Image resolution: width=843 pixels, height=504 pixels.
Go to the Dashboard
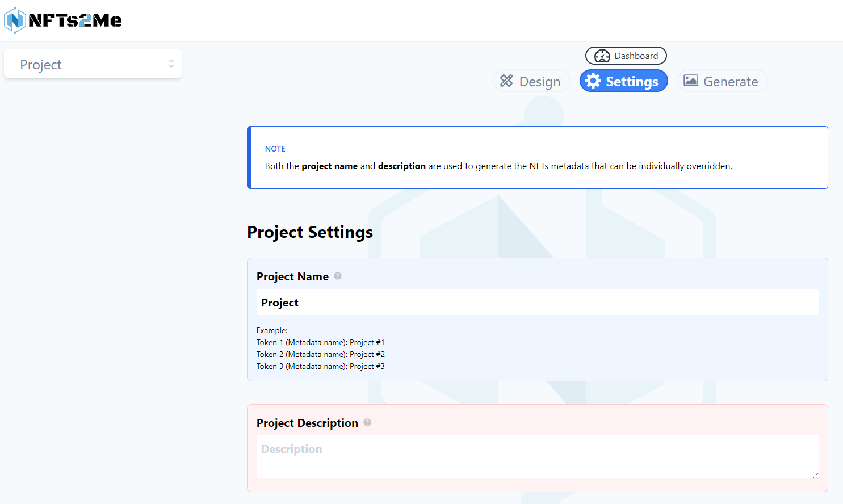[636, 56]
